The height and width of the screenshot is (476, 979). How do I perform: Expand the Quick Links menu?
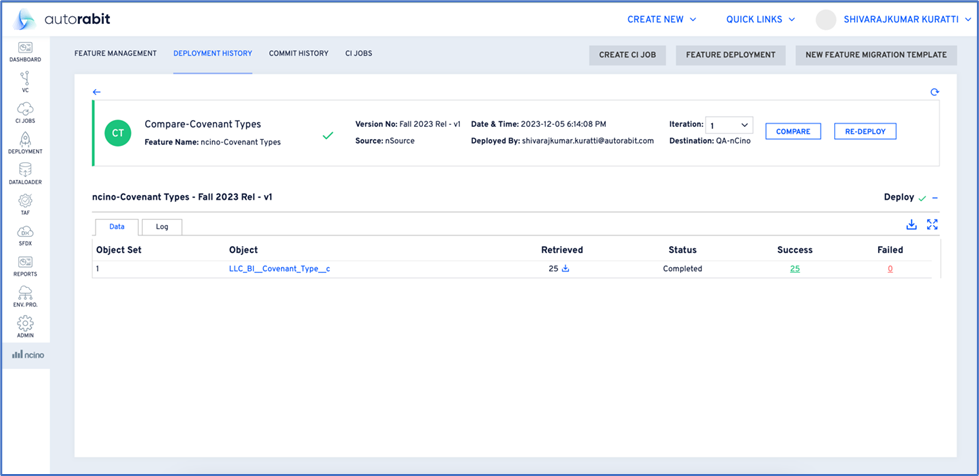coord(760,19)
